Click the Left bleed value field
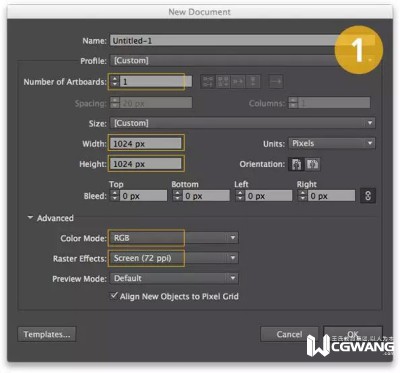Screen dimensions: 400x373 coord(269,196)
